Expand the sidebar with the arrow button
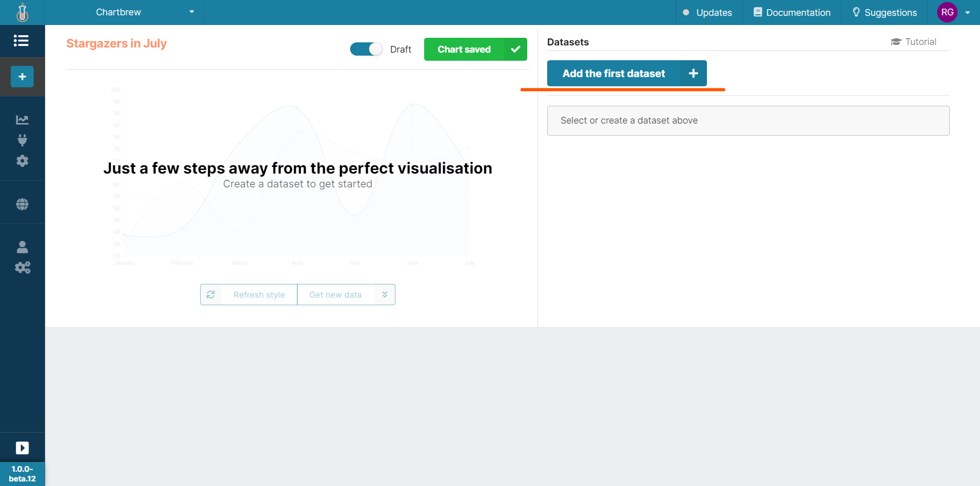Viewport: 980px width, 486px height. tap(22, 448)
